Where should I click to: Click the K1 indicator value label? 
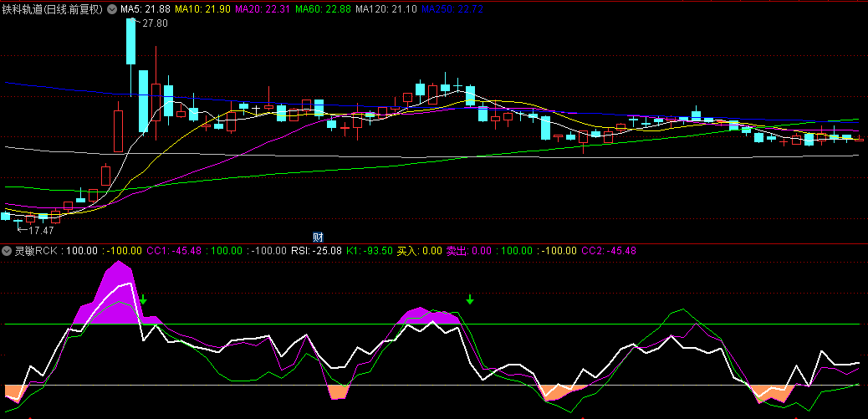(370, 250)
